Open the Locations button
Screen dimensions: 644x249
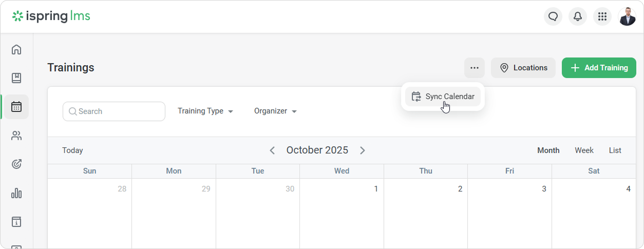[x=523, y=68]
